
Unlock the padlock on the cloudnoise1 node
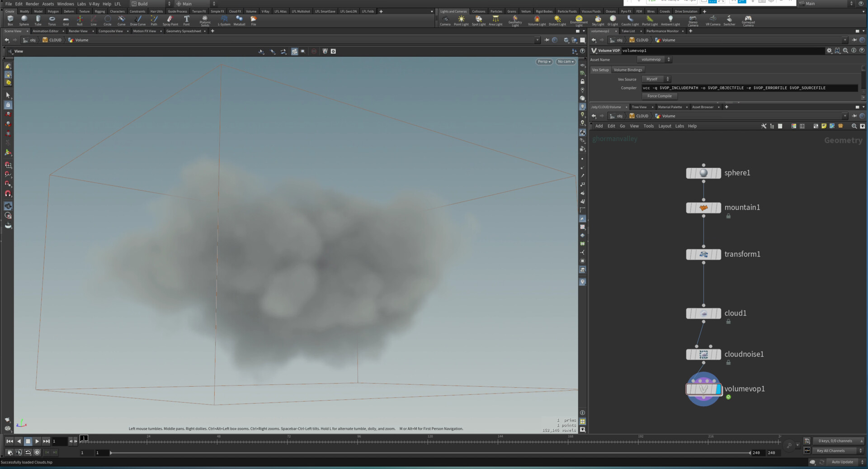729,362
